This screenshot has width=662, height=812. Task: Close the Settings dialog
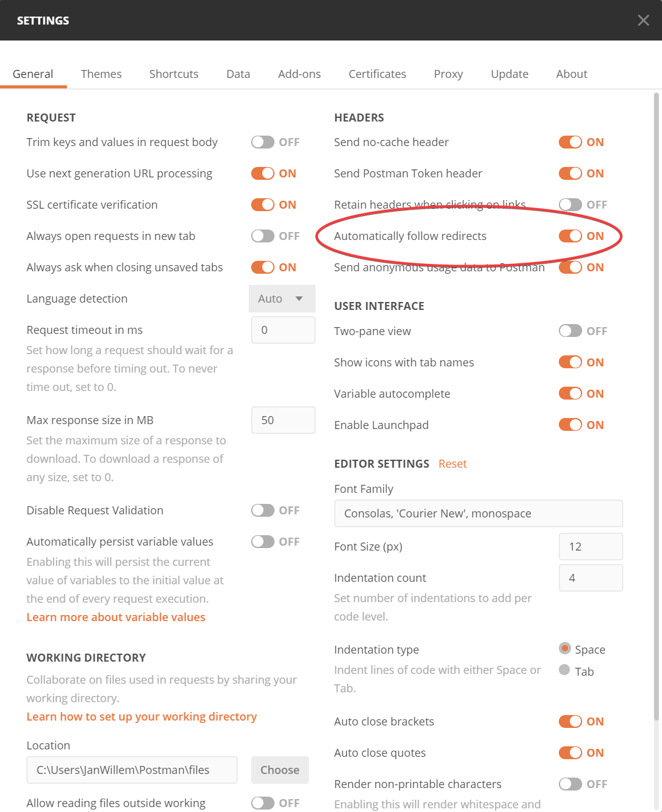[x=643, y=20]
